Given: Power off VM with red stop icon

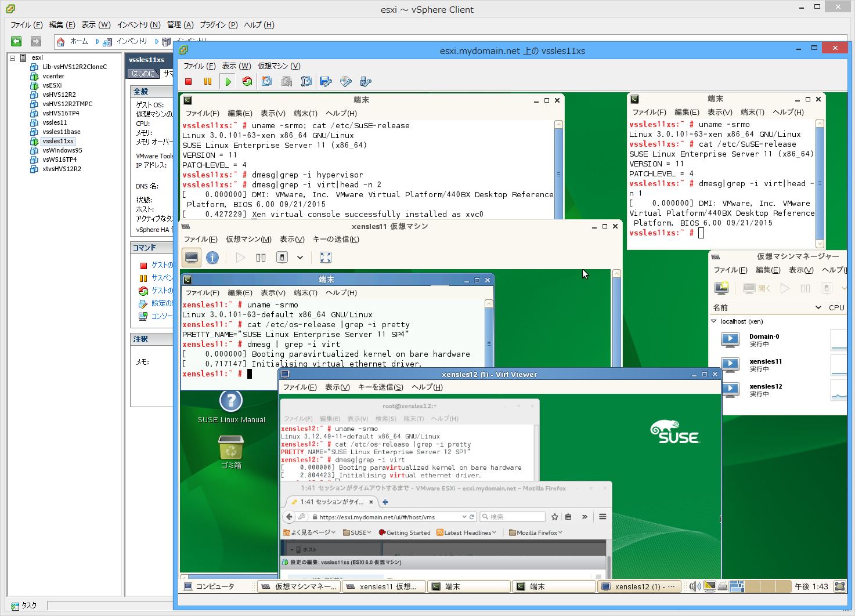Looking at the screenshot, I should point(188,82).
